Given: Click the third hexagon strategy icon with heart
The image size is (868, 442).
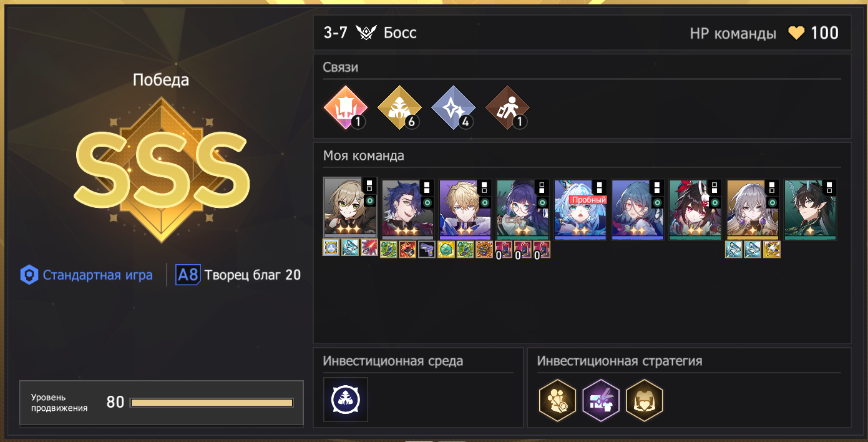Looking at the screenshot, I should [644, 400].
